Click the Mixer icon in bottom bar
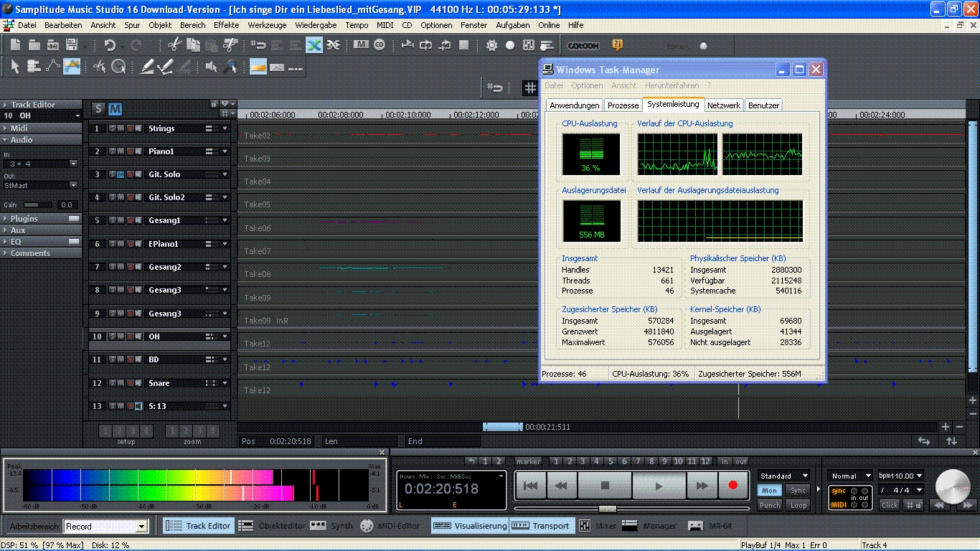980x551 pixels. 585,526
